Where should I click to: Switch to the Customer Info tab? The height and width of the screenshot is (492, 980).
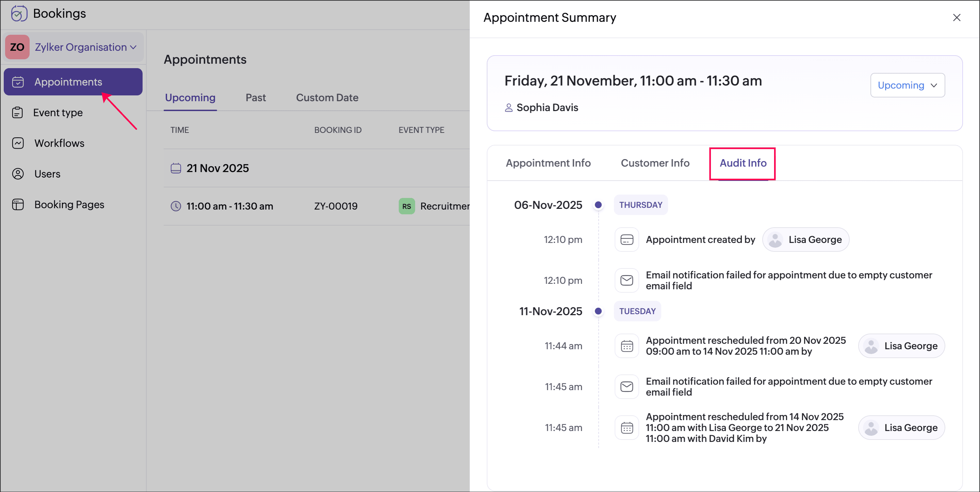pos(655,163)
